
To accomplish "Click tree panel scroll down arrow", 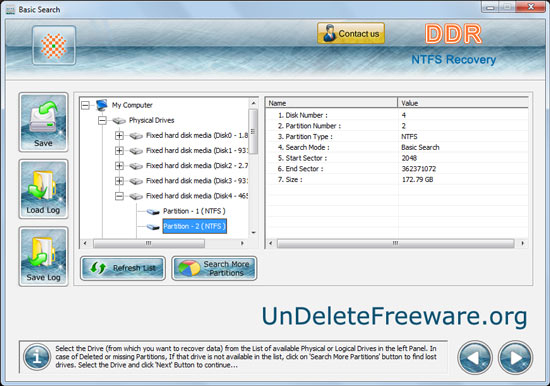I will [253, 232].
